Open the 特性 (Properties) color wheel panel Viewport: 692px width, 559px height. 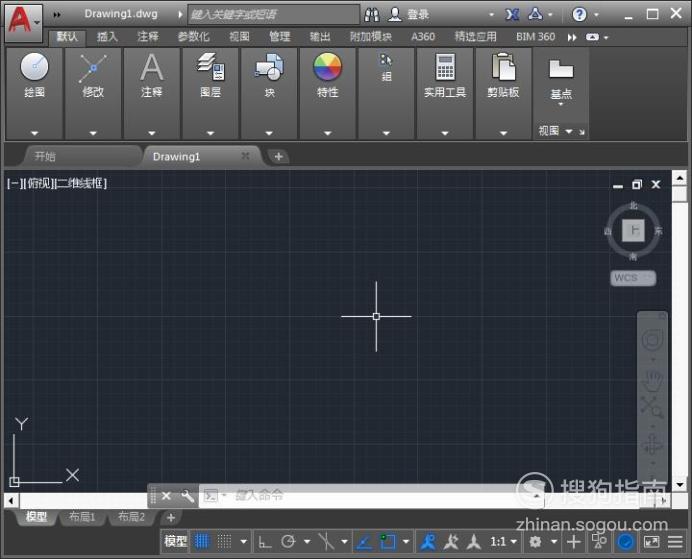click(x=327, y=76)
